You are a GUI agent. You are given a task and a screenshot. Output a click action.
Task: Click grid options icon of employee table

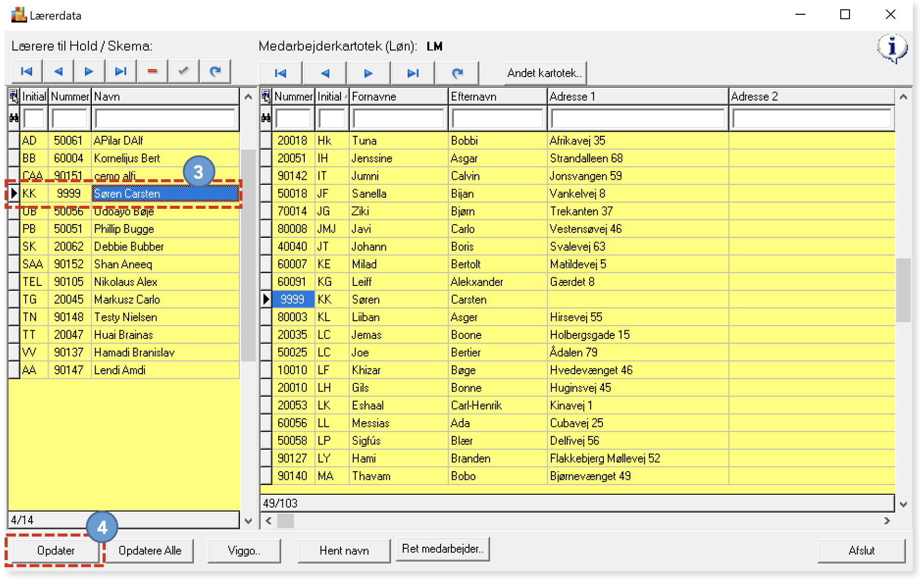266,96
